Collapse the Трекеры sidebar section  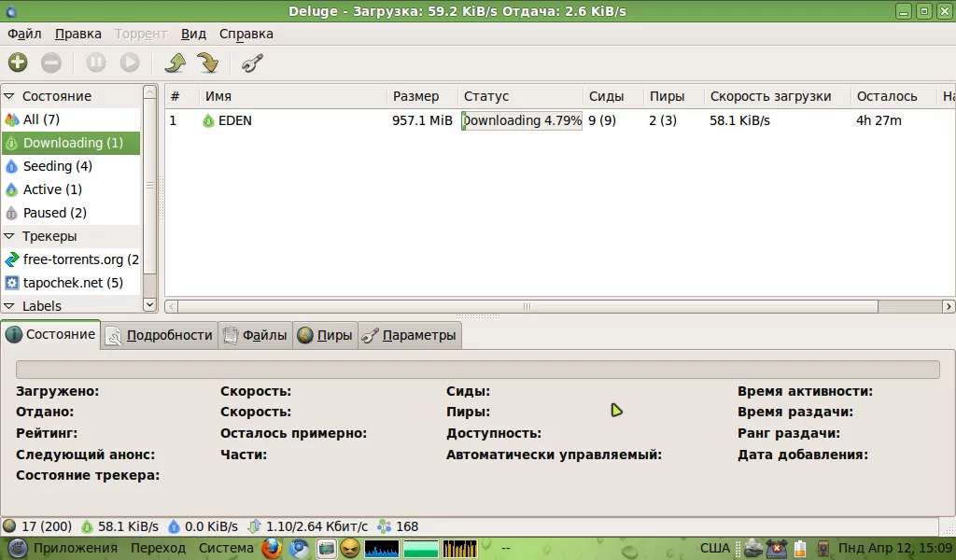coord(9,236)
